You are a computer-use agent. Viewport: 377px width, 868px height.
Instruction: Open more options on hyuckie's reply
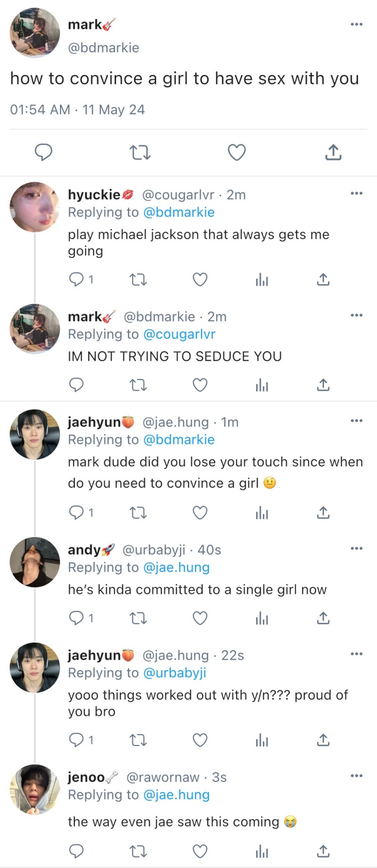(x=356, y=193)
